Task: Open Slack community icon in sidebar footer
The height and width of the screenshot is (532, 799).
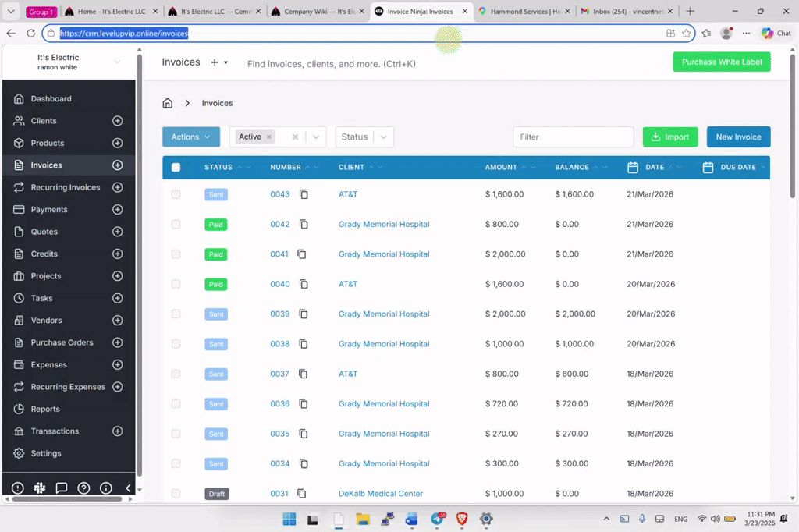Action: click(39, 488)
